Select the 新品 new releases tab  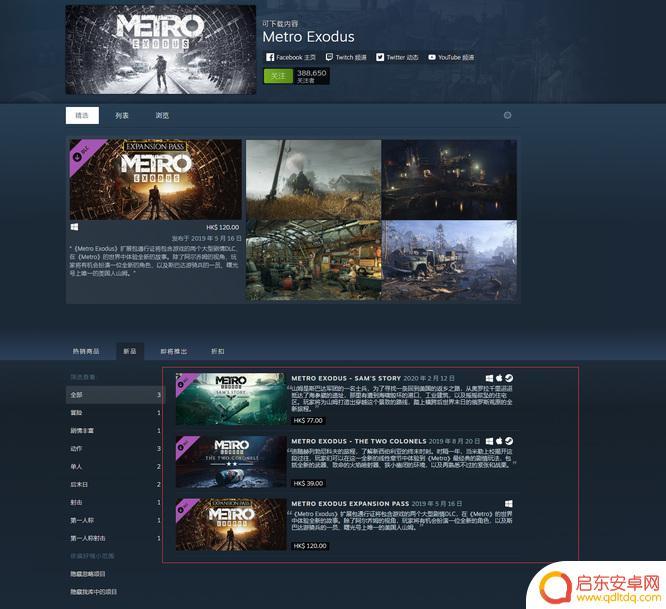[x=130, y=351]
